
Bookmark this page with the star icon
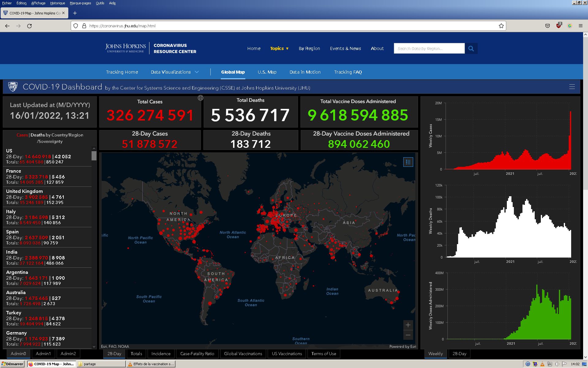[x=501, y=26]
